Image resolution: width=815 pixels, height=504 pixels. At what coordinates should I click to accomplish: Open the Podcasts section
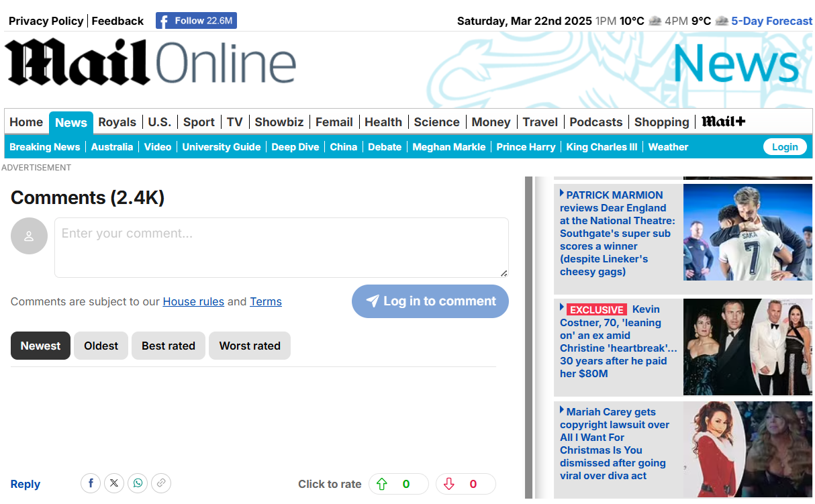coord(596,122)
